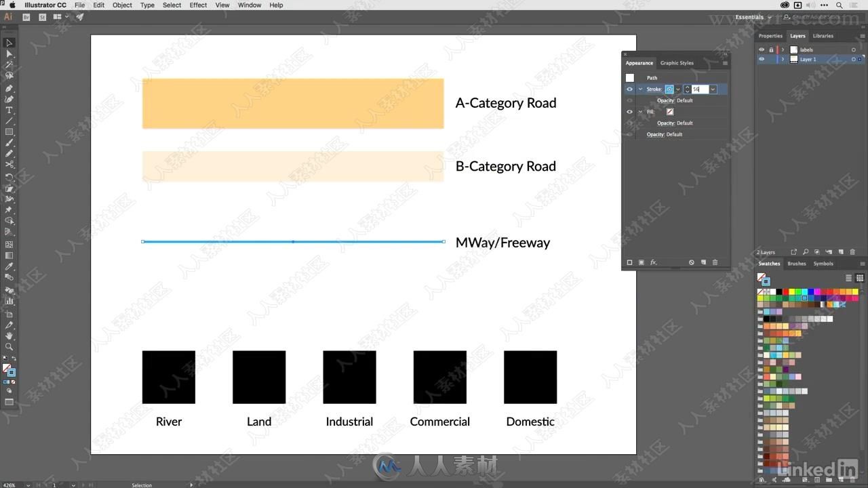Select the red swatch in Swatches panel

785,292
